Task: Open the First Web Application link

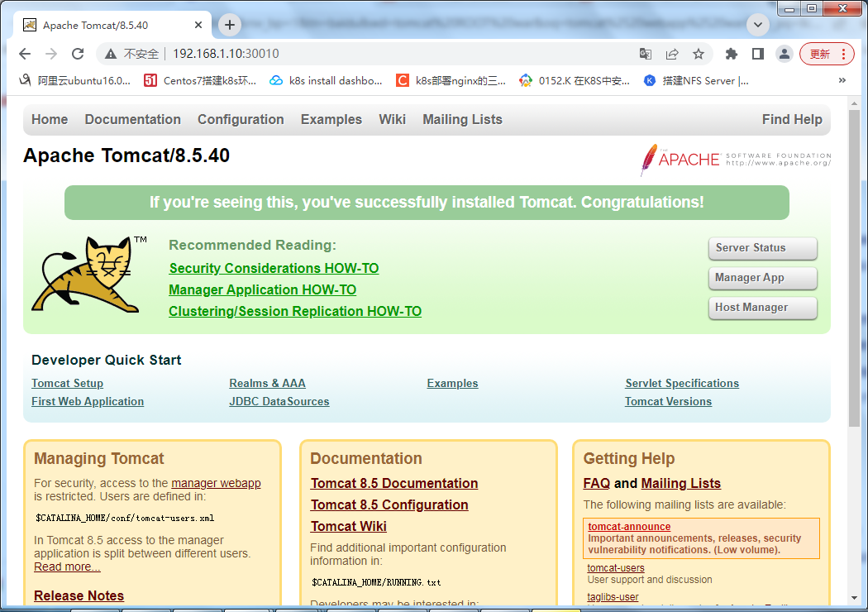Action: point(88,402)
